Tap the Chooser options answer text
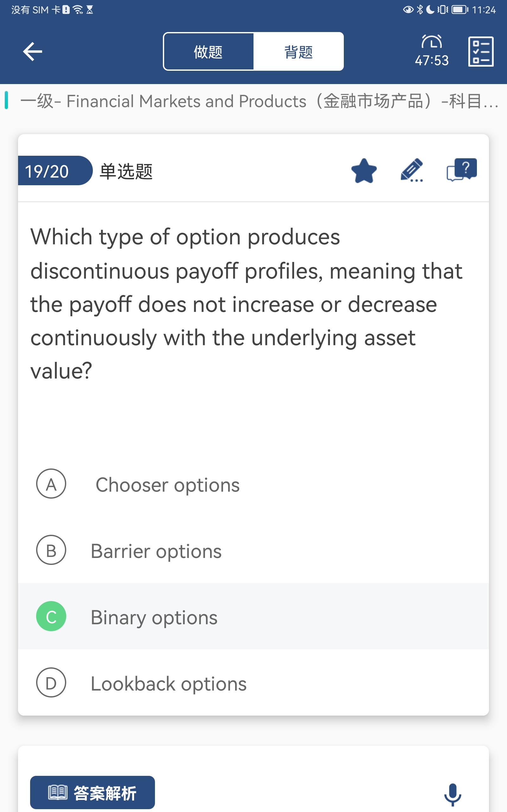Image resolution: width=507 pixels, height=812 pixels. (168, 485)
